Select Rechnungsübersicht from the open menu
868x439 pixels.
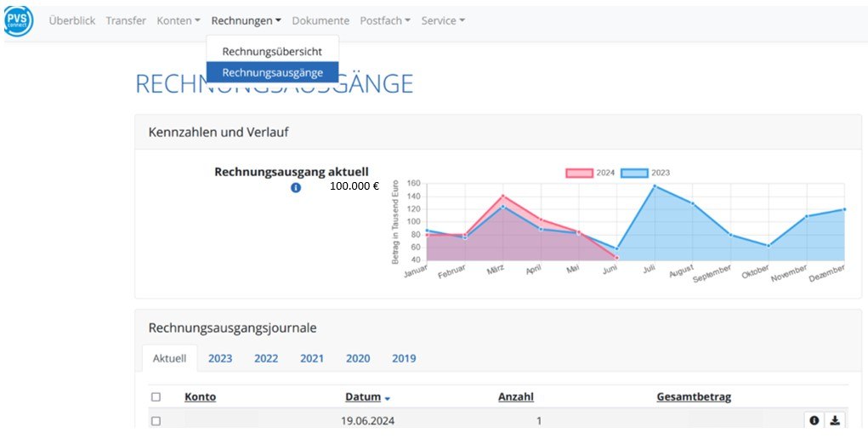(x=272, y=51)
